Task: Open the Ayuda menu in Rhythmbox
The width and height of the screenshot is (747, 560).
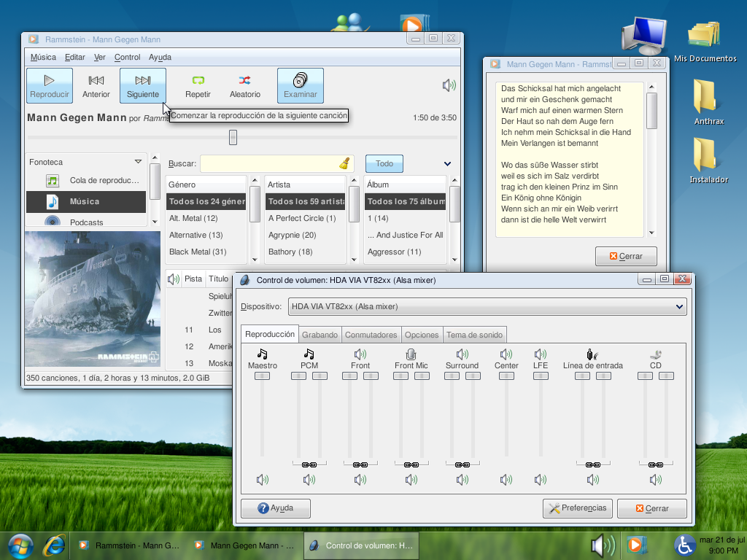Action: tap(160, 57)
